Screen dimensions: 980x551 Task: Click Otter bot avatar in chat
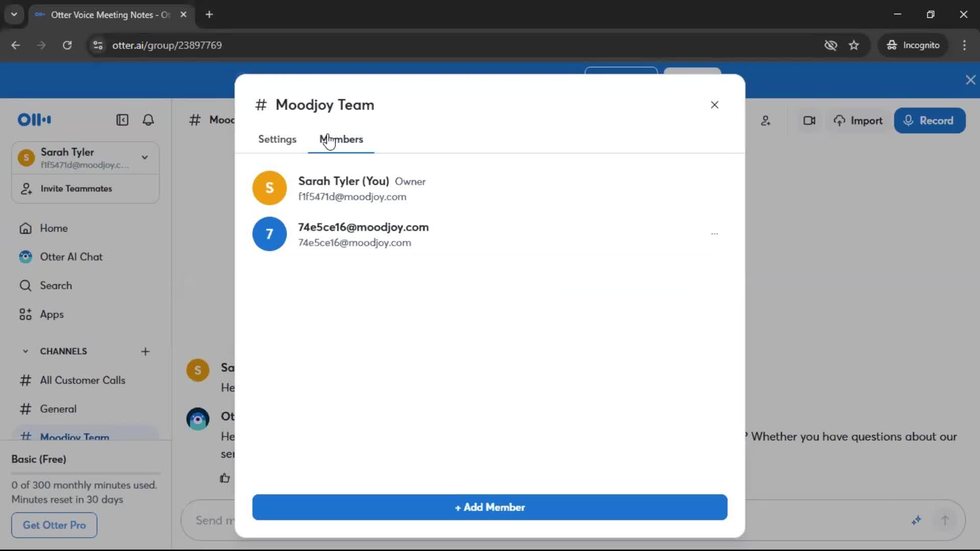click(198, 419)
